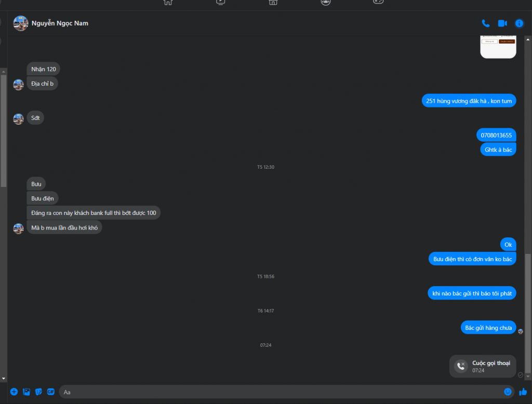Attach a file with the photo icon
The image size is (532, 404).
(x=26, y=392)
